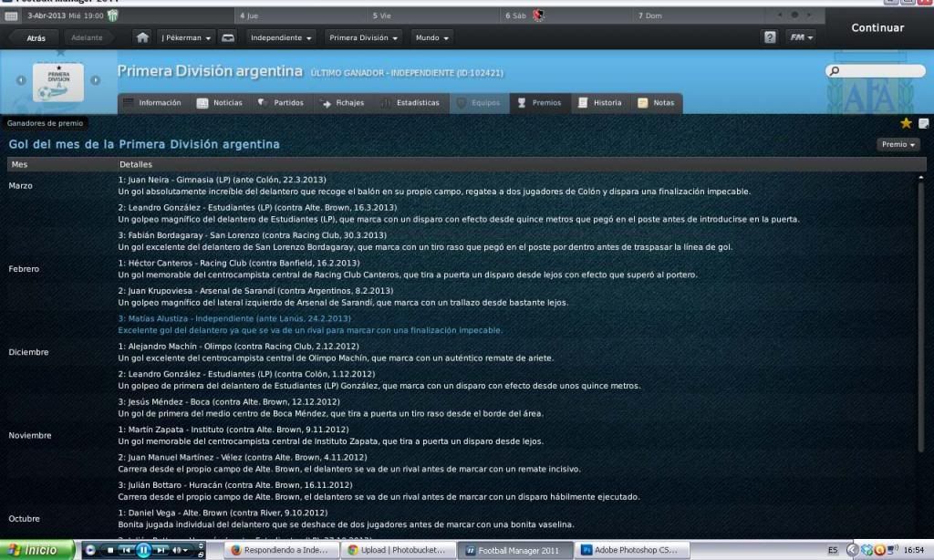
Task: Click the Inicio start button
Action: [37, 551]
